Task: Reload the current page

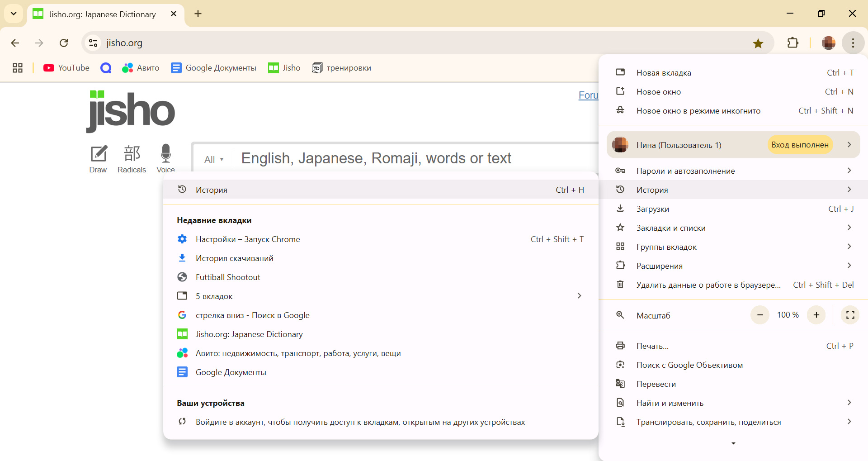Action: coord(64,43)
